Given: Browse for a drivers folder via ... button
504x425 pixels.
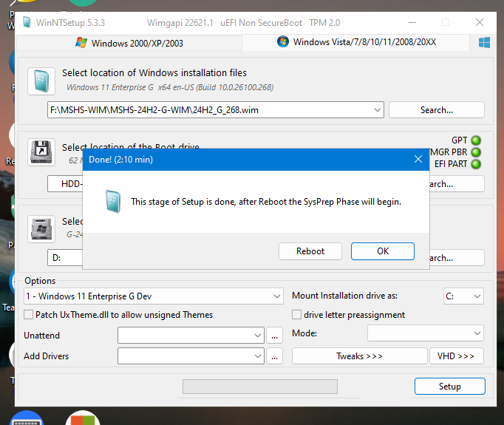Looking at the screenshot, I should [x=274, y=356].
